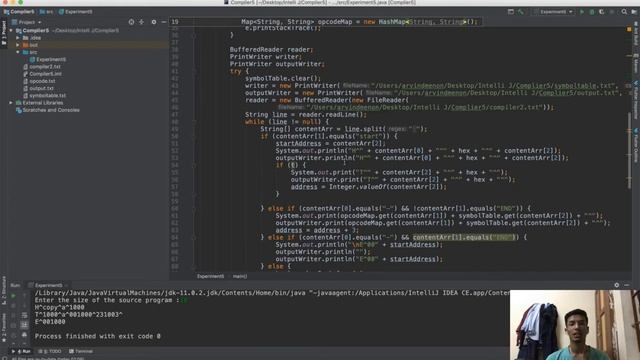Collapse the src folder arrow

(x=18, y=52)
